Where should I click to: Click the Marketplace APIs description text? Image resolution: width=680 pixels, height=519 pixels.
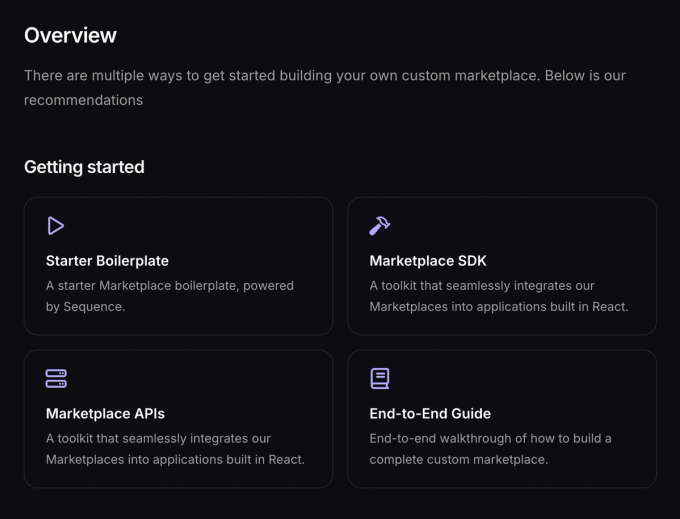tap(175, 449)
